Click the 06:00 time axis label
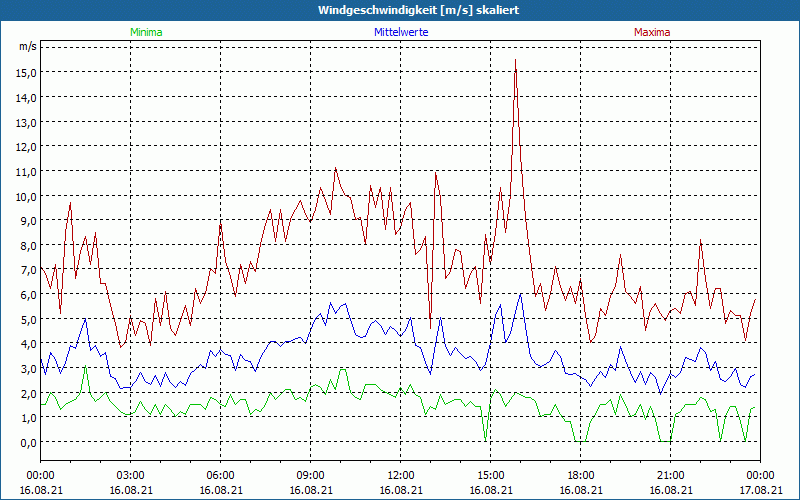Image resolution: width=800 pixels, height=500 pixels. [220, 476]
